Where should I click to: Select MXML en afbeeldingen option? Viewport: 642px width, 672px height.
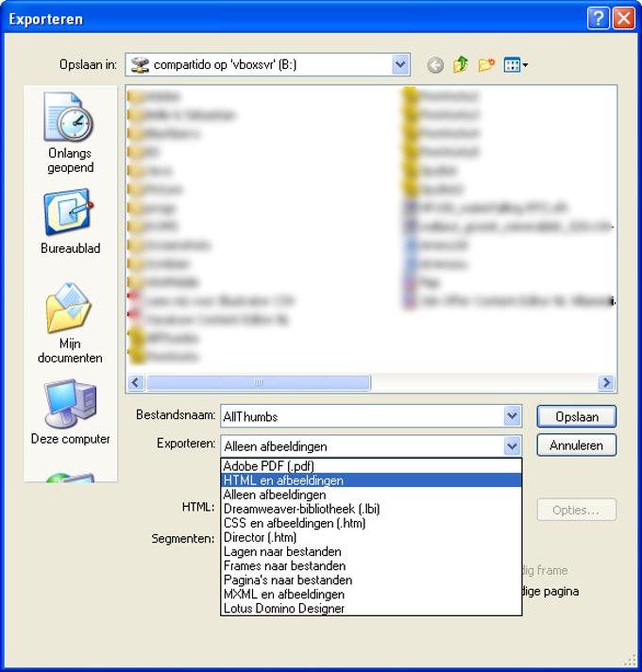pos(371,594)
